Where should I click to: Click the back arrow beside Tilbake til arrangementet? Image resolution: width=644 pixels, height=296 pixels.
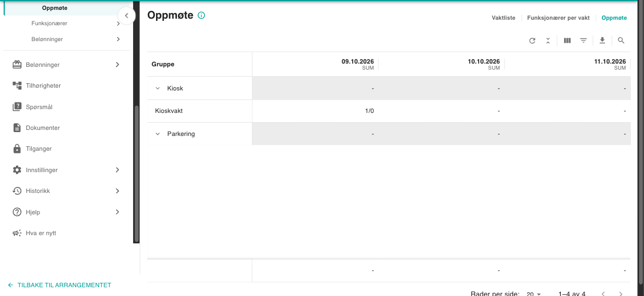pos(11,285)
